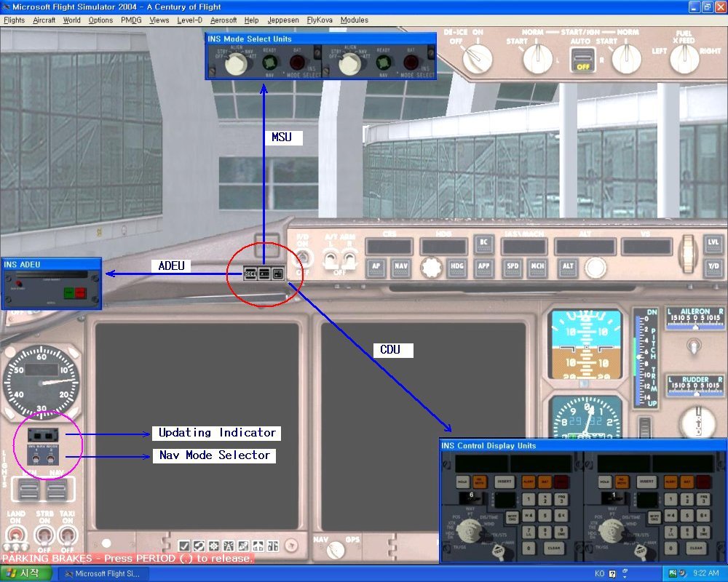728x582 pixels.
Task: Click the left MSU red BAT light
Action: coord(297,62)
